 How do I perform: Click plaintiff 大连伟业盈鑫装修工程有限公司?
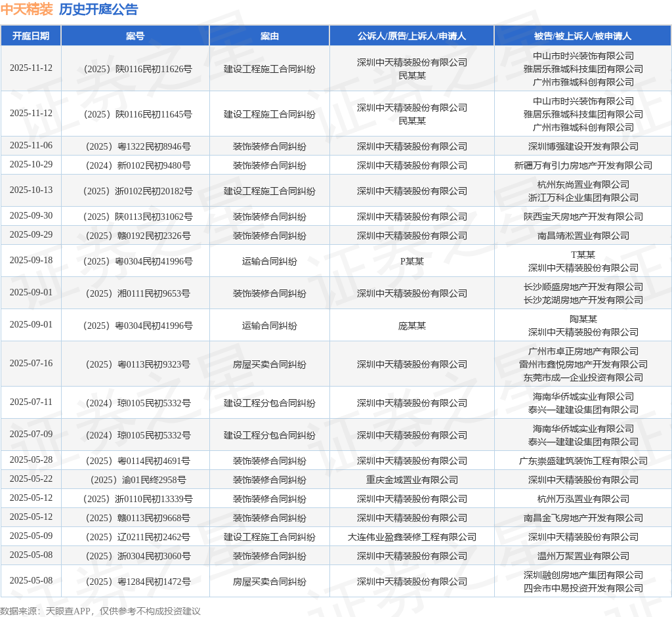click(x=412, y=537)
